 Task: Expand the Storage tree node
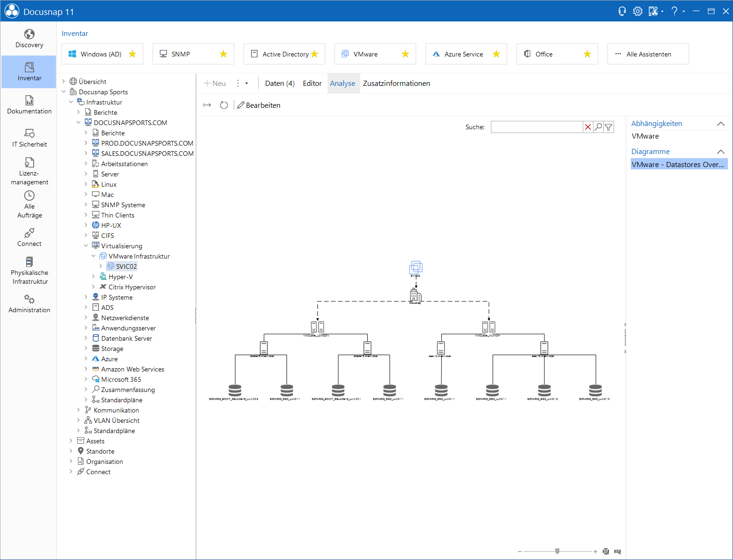pyautogui.click(x=86, y=349)
